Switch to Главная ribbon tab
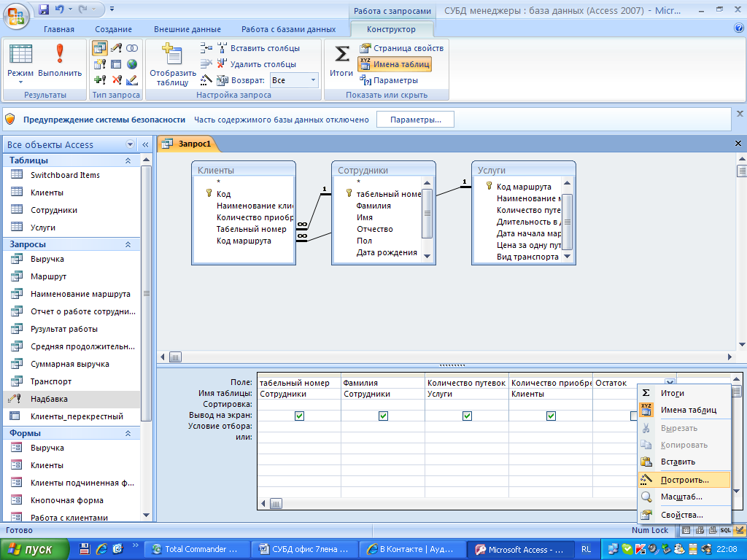Image resolution: width=747 pixels, height=560 pixels. click(x=59, y=29)
